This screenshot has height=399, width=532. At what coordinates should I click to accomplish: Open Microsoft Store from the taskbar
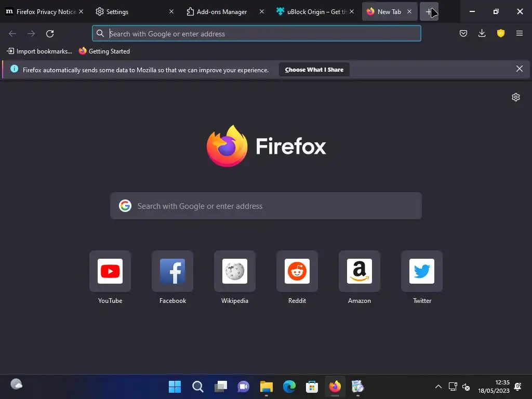pos(312,387)
